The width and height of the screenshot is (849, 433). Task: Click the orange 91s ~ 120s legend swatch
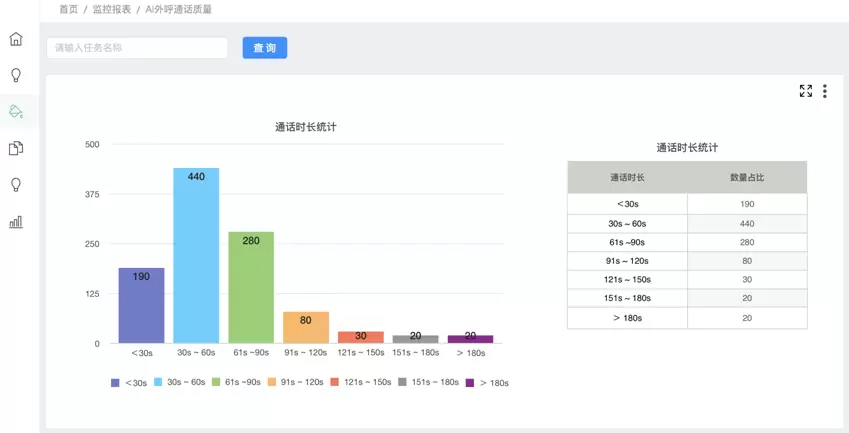[272, 383]
